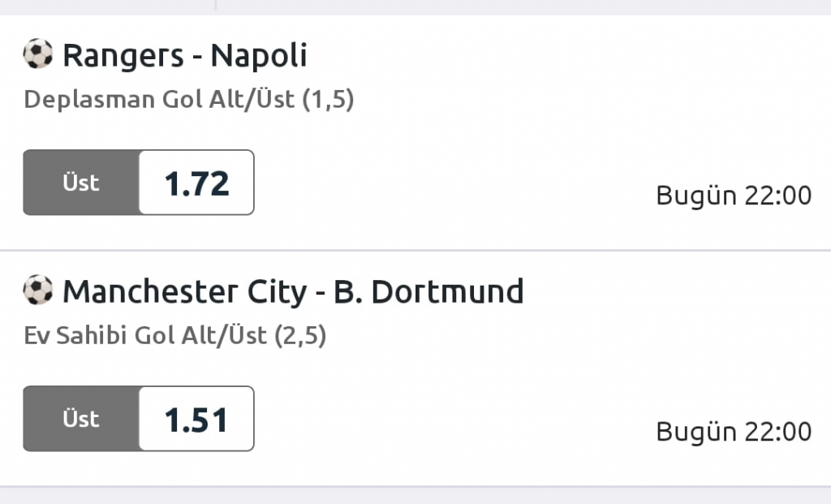Tap the Manchester City team name

coord(184,291)
